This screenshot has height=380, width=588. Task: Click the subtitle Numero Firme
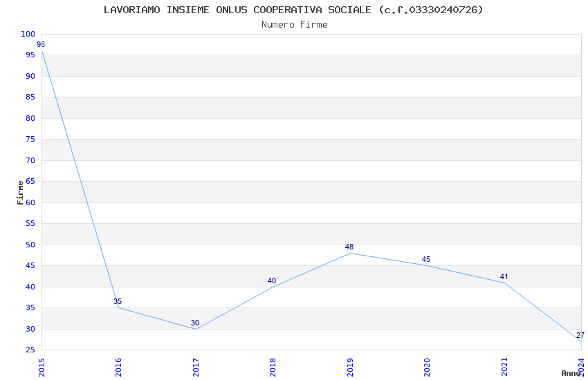[295, 25]
